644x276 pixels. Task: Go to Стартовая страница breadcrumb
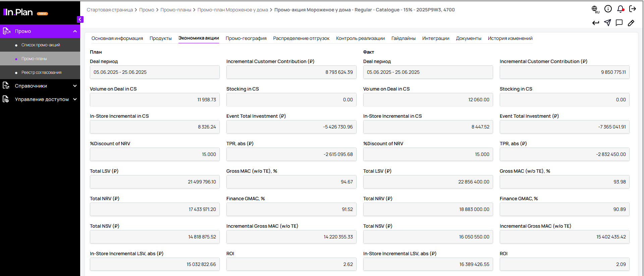click(110, 10)
